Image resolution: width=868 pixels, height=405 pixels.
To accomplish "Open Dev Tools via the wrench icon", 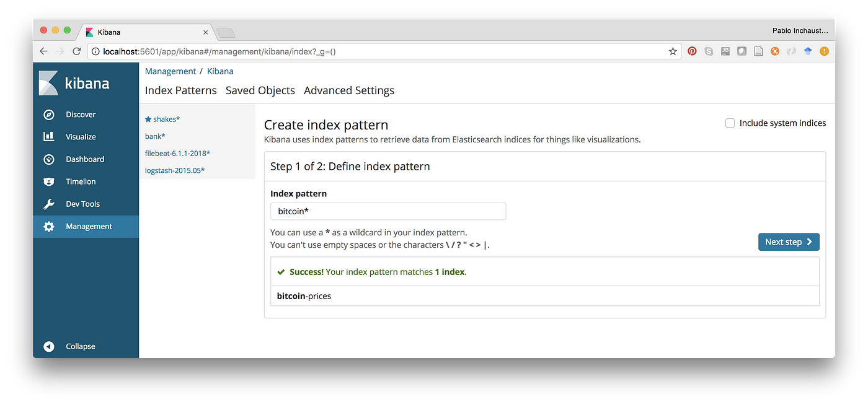I will [x=49, y=204].
